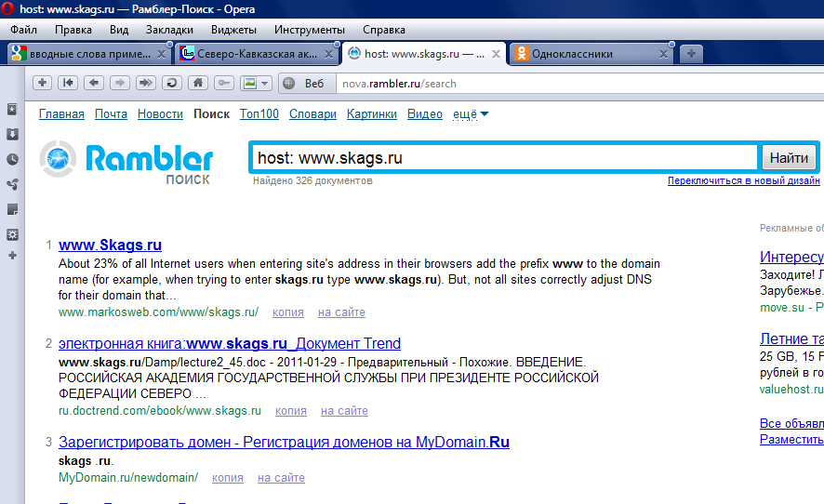This screenshot has width=824, height=504.
Task: Click the 'Rambler' wordmark logo
Action: (x=149, y=159)
